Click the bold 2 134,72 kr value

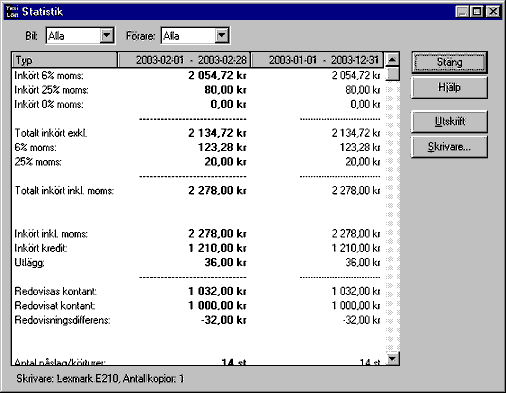[x=217, y=133]
